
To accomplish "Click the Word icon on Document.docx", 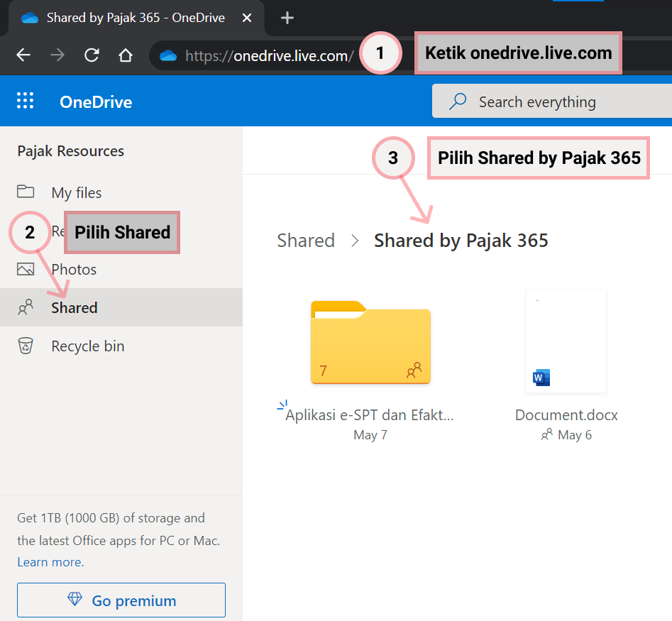I will [x=541, y=378].
